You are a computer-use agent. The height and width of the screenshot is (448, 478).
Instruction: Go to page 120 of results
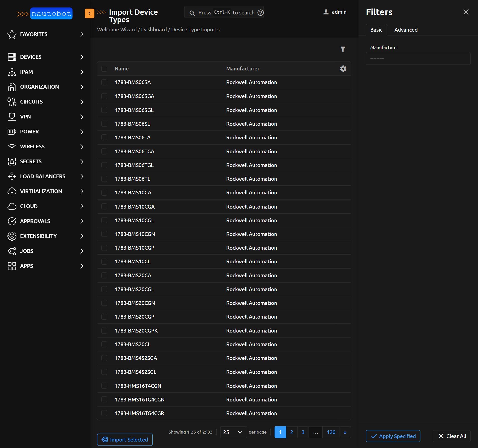click(331, 432)
